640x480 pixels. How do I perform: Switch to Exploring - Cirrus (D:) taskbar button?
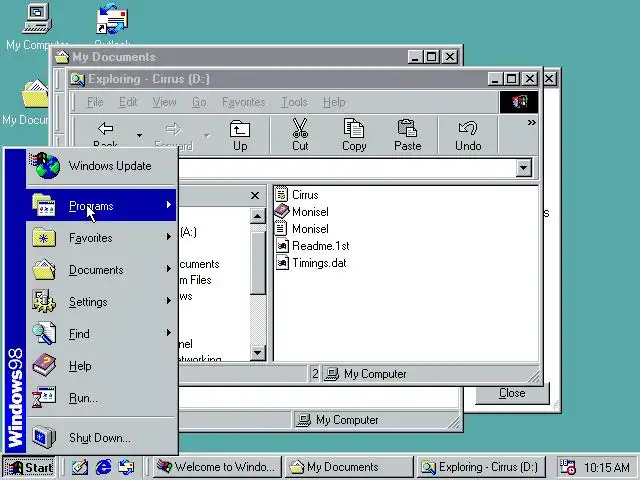(481, 467)
